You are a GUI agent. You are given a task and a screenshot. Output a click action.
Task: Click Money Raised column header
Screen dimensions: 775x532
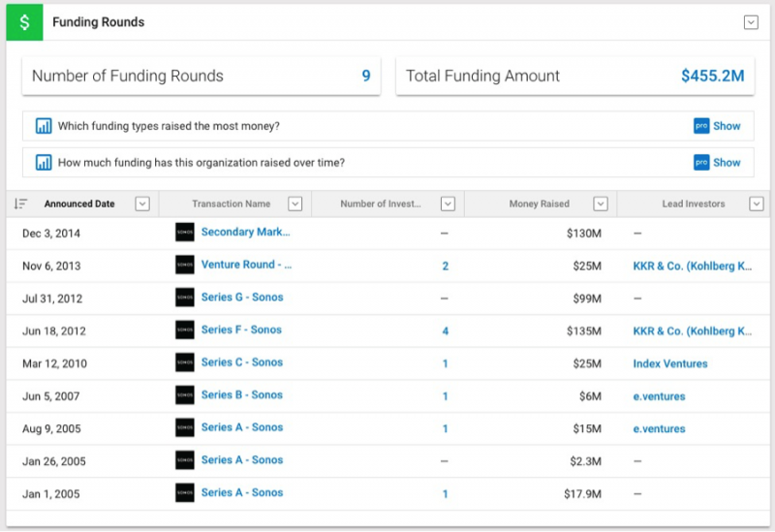pyautogui.click(x=540, y=203)
